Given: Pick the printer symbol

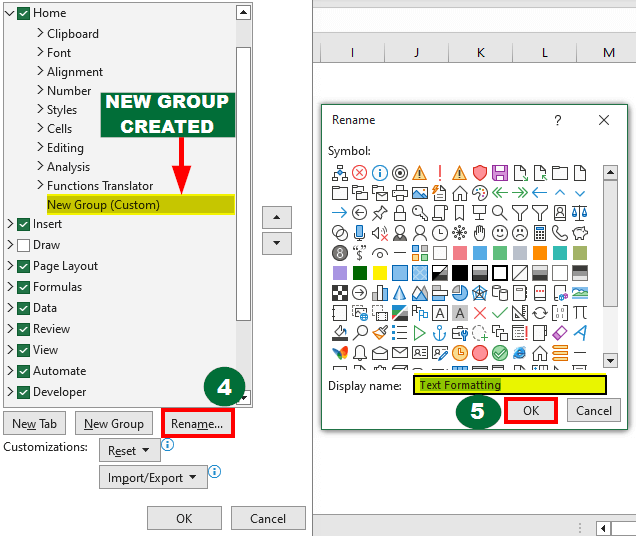Looking at the screenshot, I should point(400,193).
